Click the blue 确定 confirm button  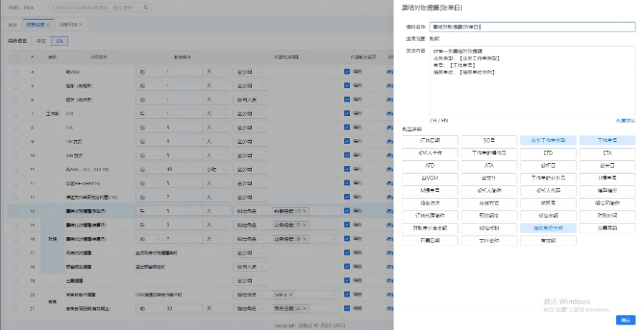(625, 320)
